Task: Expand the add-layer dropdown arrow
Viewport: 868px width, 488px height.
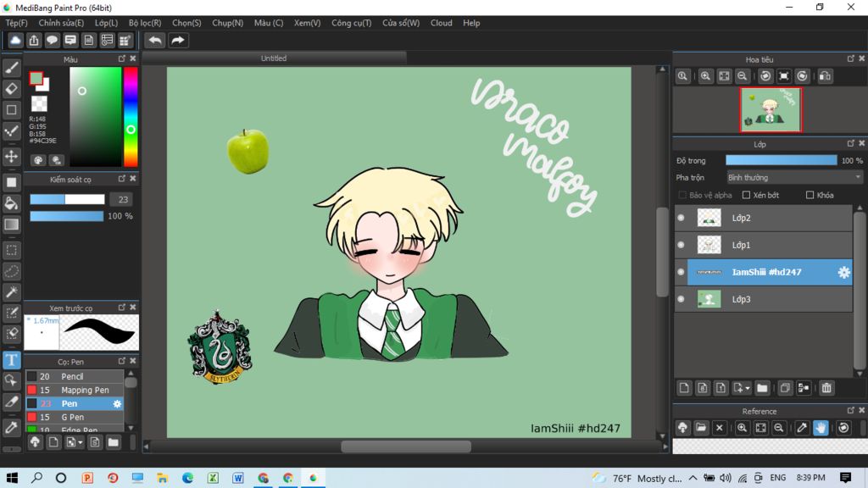Action: [x=748, y=388]
